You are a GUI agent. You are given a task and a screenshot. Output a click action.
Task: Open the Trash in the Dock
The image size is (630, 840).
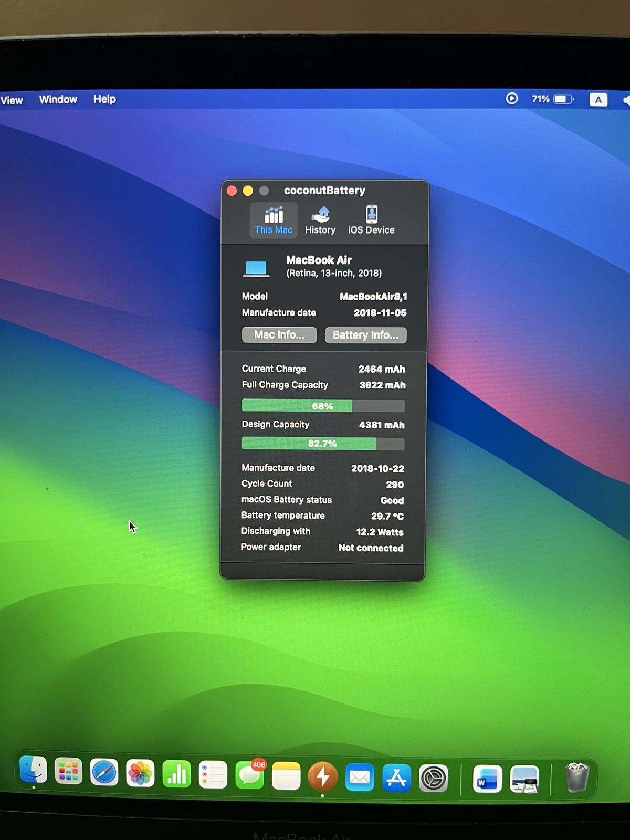click(577, 778)
